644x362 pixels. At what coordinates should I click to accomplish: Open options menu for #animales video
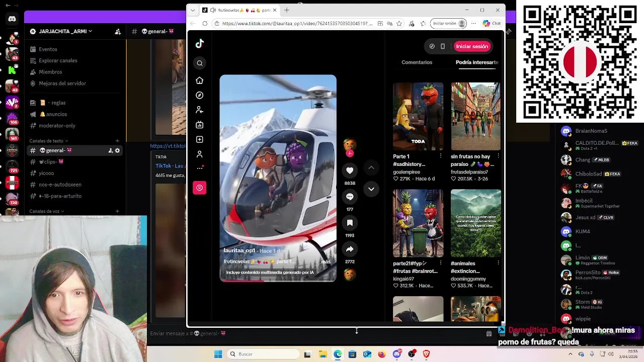click(x=498, y=263)
